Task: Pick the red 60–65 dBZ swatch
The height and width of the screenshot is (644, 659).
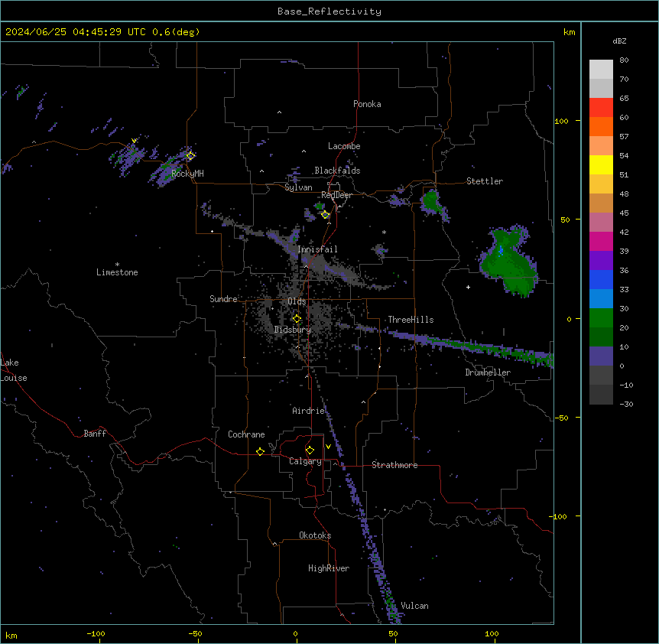Action: [x=601, y=108]
